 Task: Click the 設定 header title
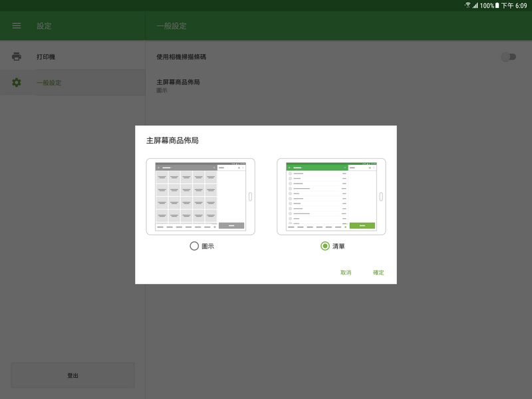pyautogui.click(x=44, y=27)
